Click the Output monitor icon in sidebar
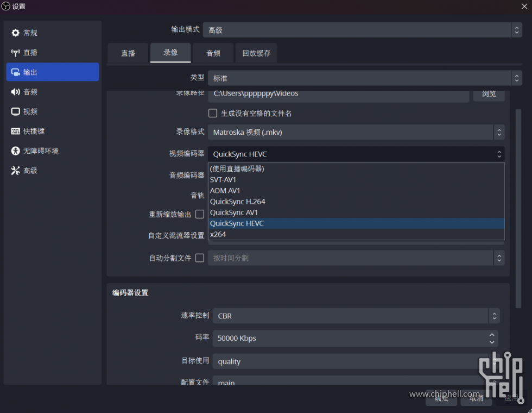 16,72
